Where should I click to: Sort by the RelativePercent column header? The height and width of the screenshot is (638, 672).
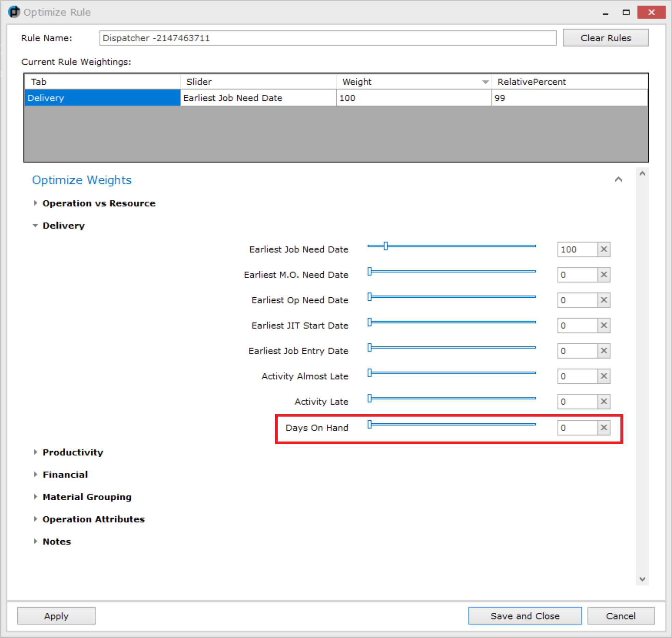pyautogui.click(x=570, y=82)
